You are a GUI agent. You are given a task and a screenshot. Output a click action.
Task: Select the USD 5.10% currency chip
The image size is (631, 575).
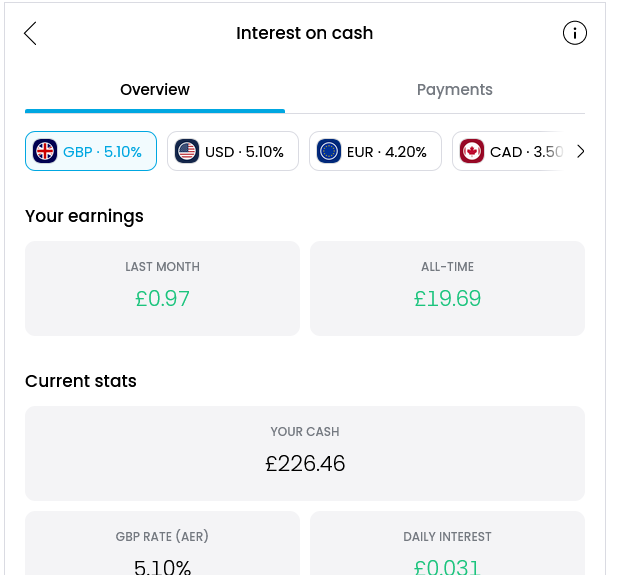point(233,151)
